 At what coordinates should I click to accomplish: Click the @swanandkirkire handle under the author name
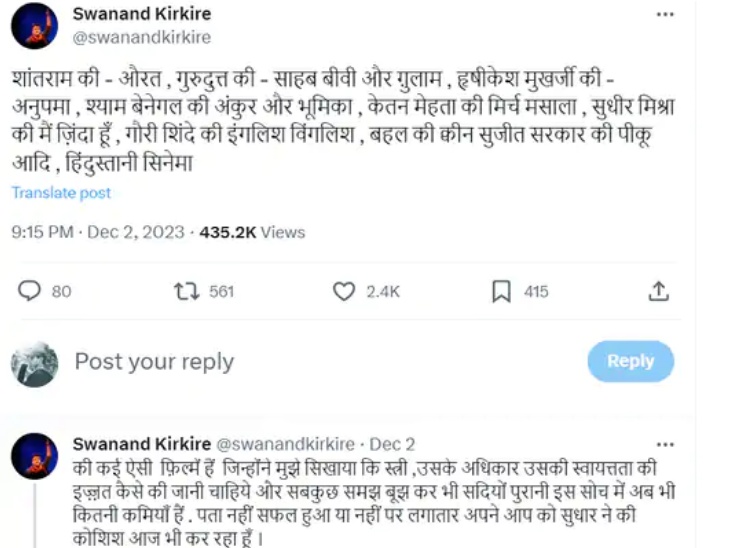[141, 37]
